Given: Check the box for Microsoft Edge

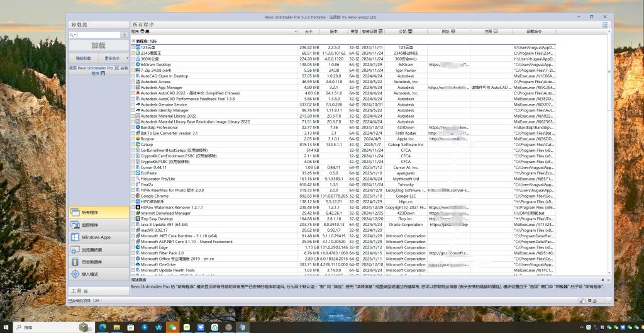Looking at the screenshot, I should pyautogui.click(x=133, y=247).
